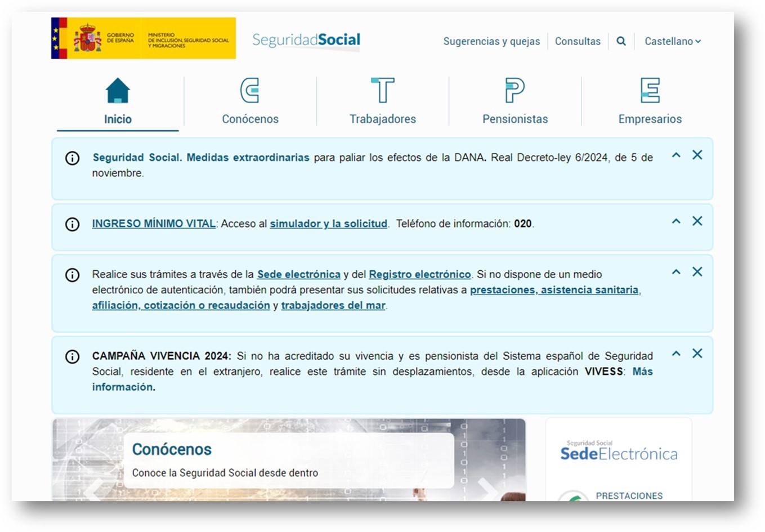The height and width of the screenshot is (532, 765).
Task: Click the Inicio house icon
Action: click(x=118, y=91)
